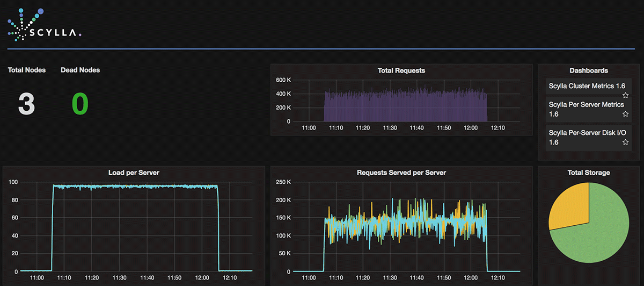This screenshot has height=286, width=644.
Task: Click the 11:00 time label in Total Requests
Action: coord(309,127)
